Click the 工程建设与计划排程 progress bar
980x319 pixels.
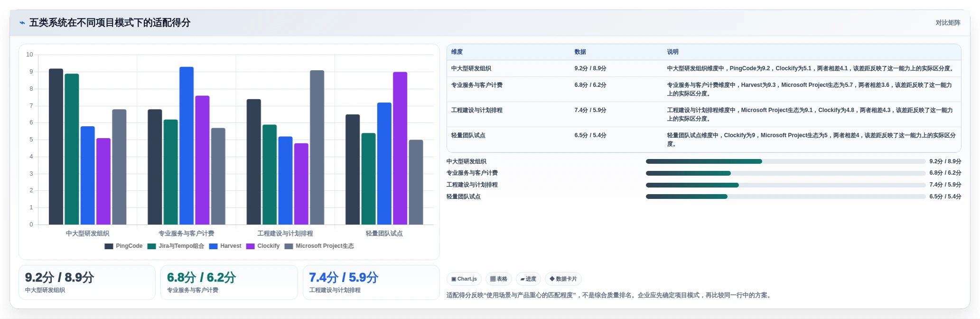(785, 185)
